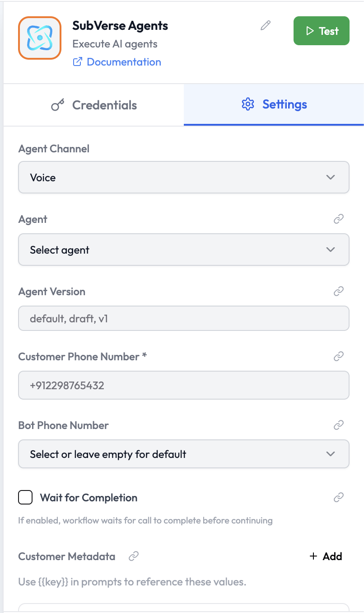Click the link icon beside Wait for Completion

[x=339, y=497]
